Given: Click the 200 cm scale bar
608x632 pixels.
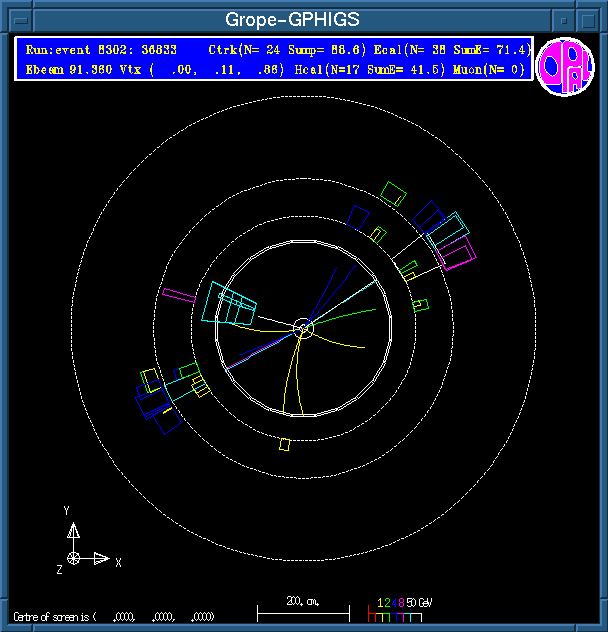Looking at the screenshot, I should [302, 609].
